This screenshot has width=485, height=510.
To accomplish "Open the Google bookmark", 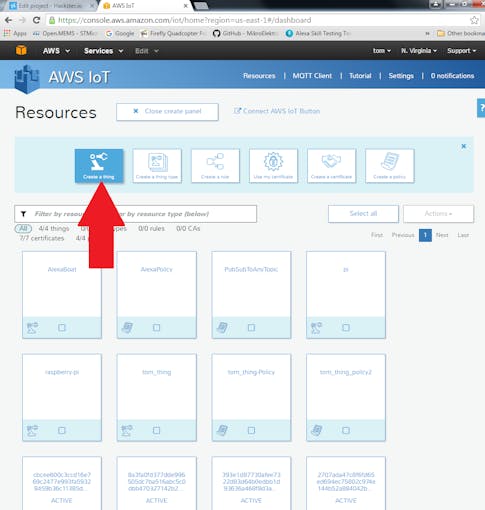I will pyautogui.click(x=120, y=33).
